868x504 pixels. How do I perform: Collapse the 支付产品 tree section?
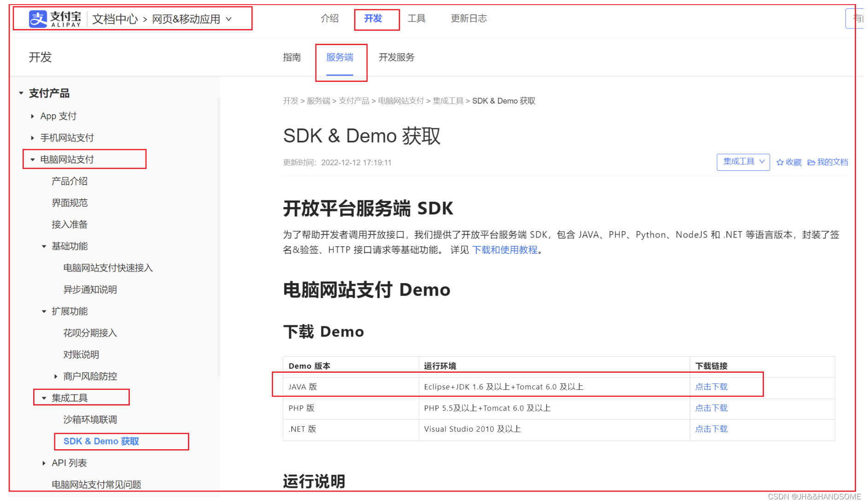pos(21,93)
